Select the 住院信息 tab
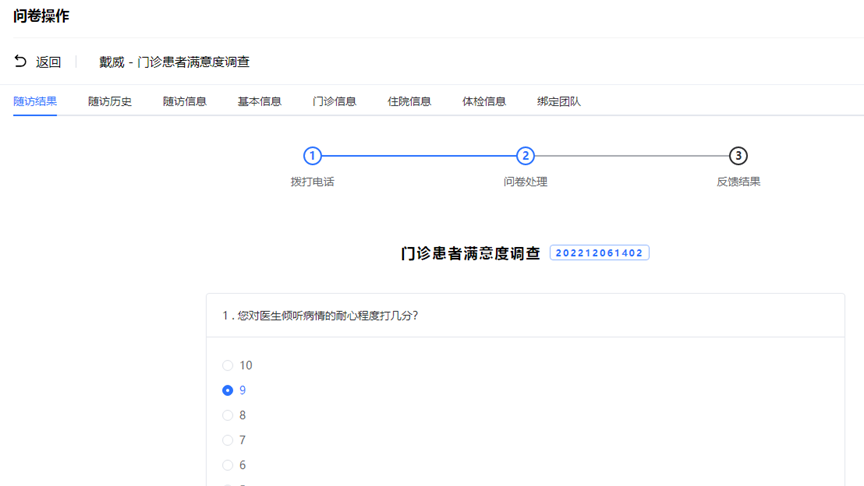Viewport: 864px width, 486px height. pyautogui.click(x=409, y=101)
